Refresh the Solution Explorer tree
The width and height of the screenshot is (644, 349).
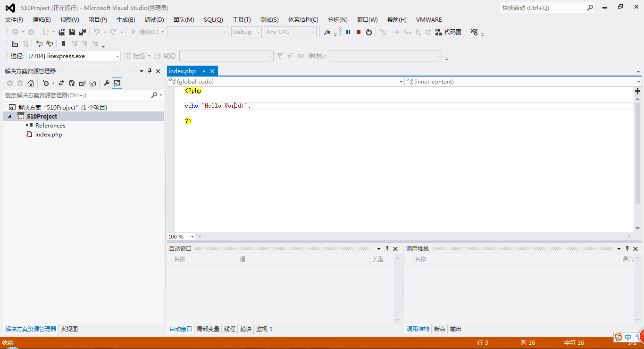pyautogui.click(x=72, y=83)
